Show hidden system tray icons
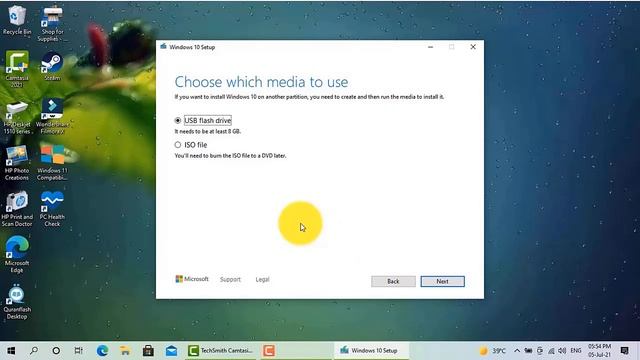The height and width of the screenshot is (360, 640). click(x=517, y=351)
